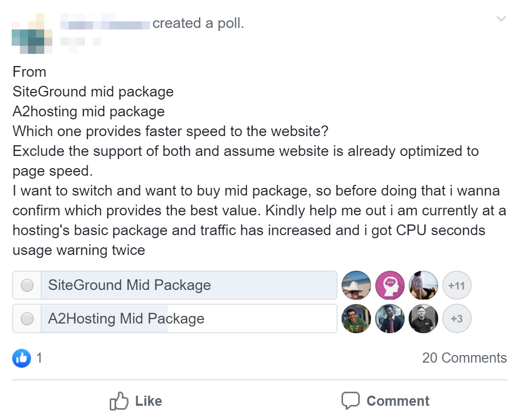Select the A2Hosting Mid Package radio button
This screenshot has width=520, height=420.
tap(27, 319)
